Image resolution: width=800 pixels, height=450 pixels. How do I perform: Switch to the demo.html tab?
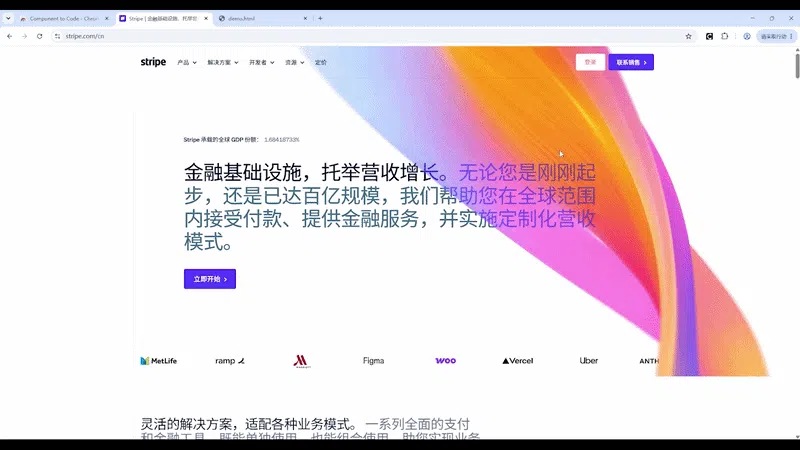[263, 18]
